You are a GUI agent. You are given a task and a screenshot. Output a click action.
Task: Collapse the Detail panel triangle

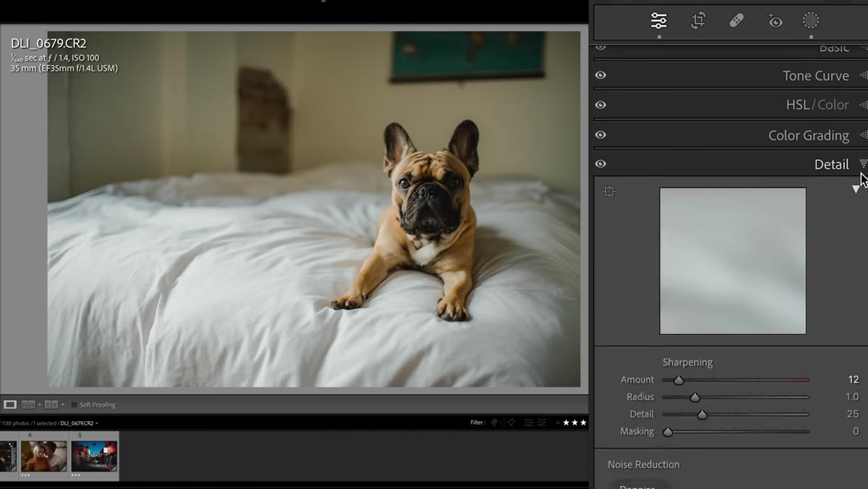tap(862, 164)
